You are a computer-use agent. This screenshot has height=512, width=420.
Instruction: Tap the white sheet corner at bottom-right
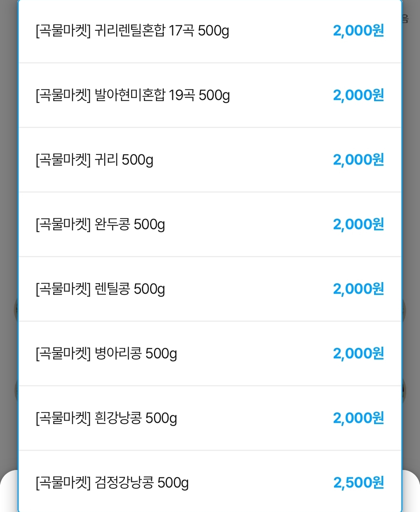411,493
